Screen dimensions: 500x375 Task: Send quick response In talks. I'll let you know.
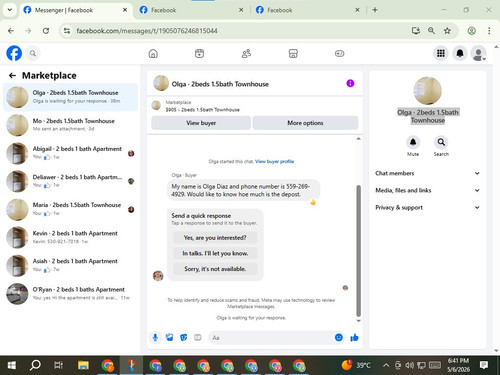point(215,253)
